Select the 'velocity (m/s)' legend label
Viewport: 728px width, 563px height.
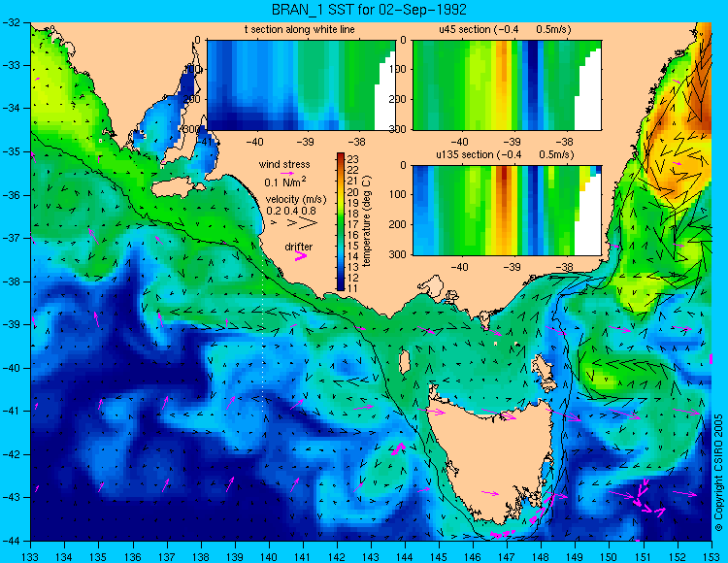tap(296, 200)
